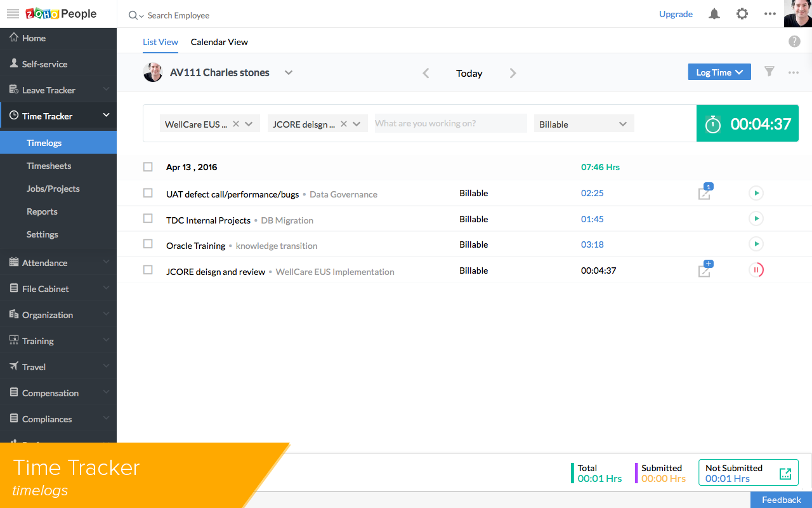Start timer for Oracle Training entry

756,244
